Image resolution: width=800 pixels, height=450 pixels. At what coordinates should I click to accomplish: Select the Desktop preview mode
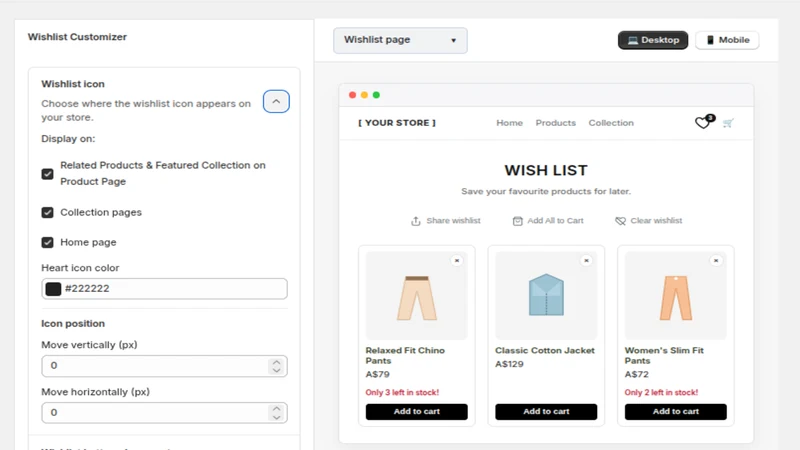[x=653, y=40]
